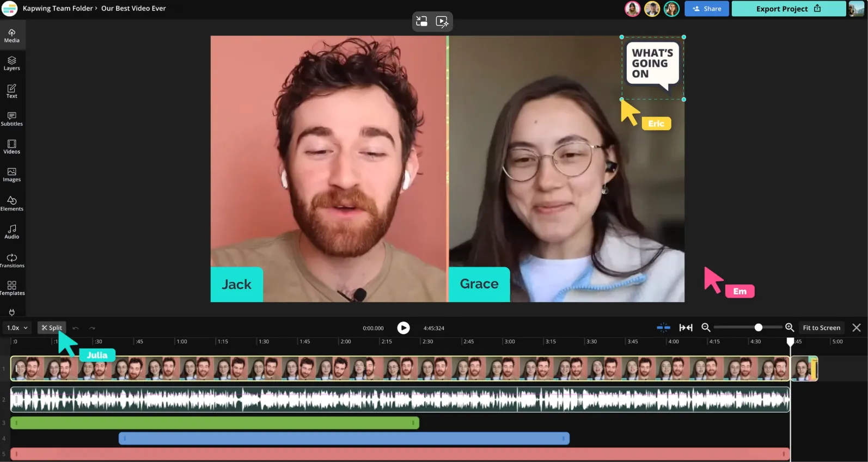Play the video with play button
The image size is (868, 462).
(x=404, y=328)
